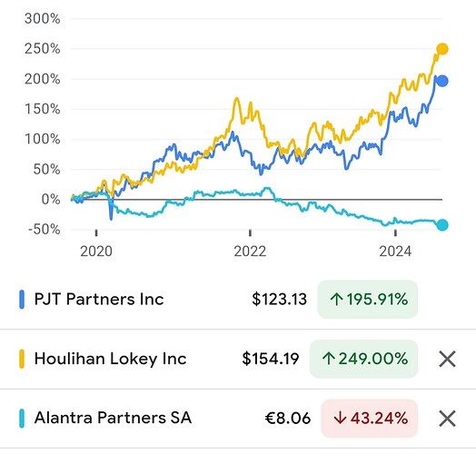Remove Houlihan Lokey Inc from comparison

pos(447,359)
